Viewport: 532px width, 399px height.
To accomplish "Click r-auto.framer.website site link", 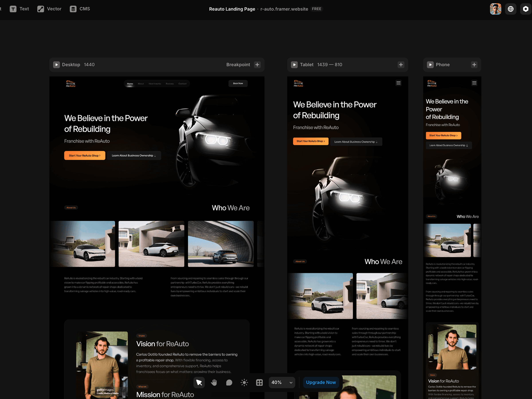I will tap(284, 9).
